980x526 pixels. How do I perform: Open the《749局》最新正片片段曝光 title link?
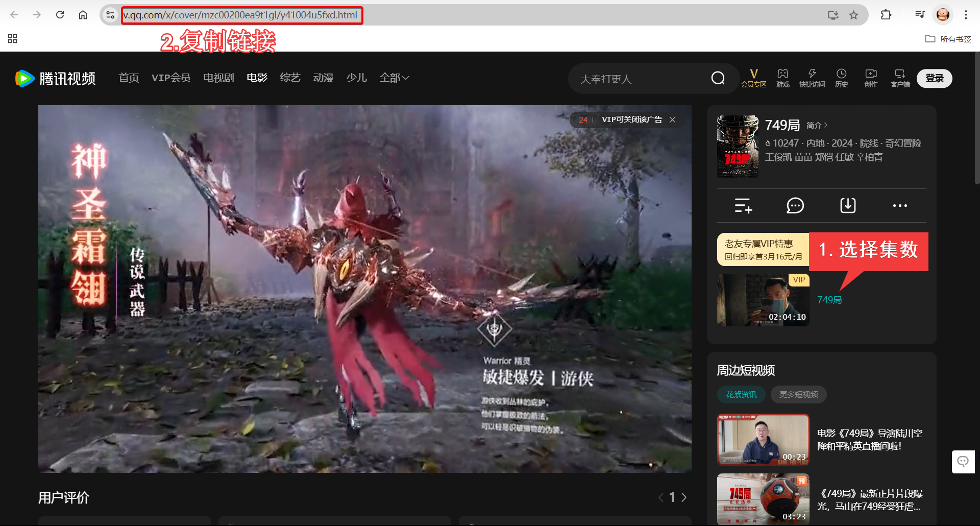pos(870,499)
